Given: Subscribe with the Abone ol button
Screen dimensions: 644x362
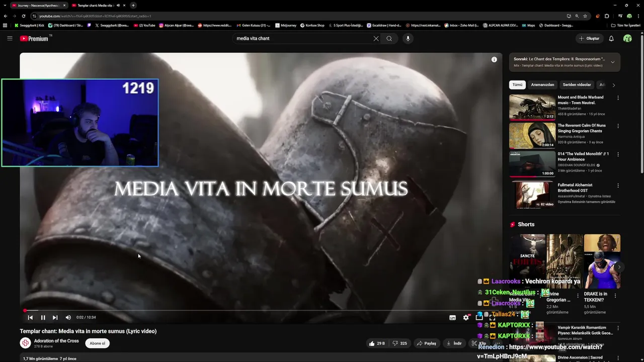Looking at the screenshot, I should [x=98, y=343].
